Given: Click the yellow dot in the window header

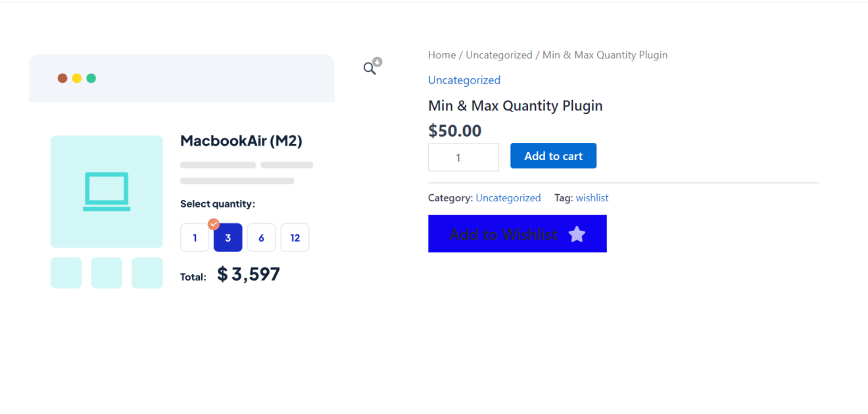Looking at the screenshot, I should click(x=77, y=78).
